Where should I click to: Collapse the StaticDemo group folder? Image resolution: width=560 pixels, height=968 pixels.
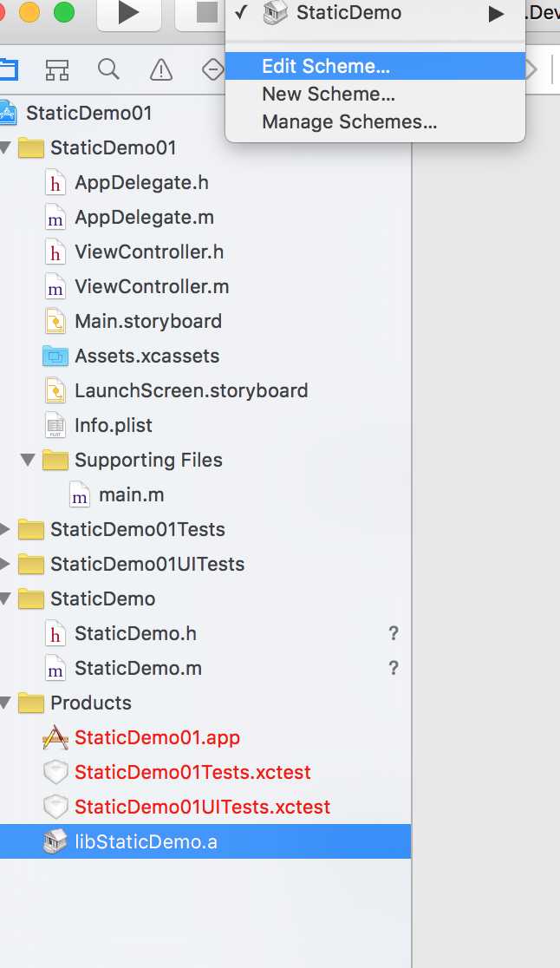[x=5, y=598]
